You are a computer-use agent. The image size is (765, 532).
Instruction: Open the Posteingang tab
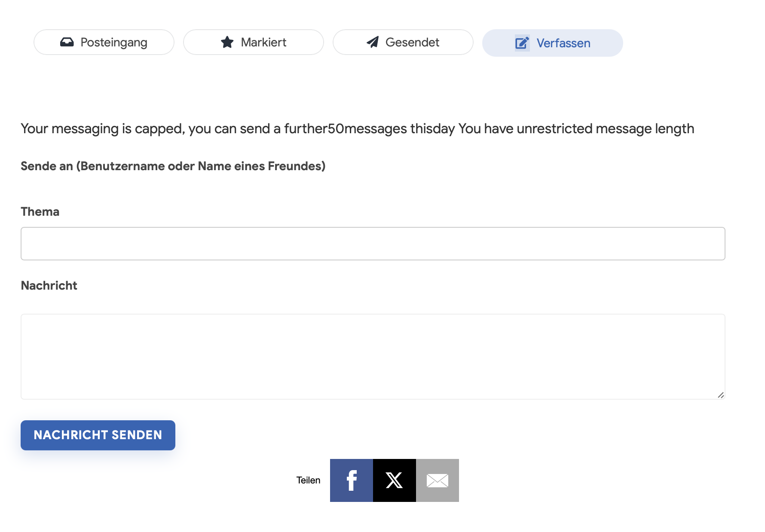(x=104, y=42)
